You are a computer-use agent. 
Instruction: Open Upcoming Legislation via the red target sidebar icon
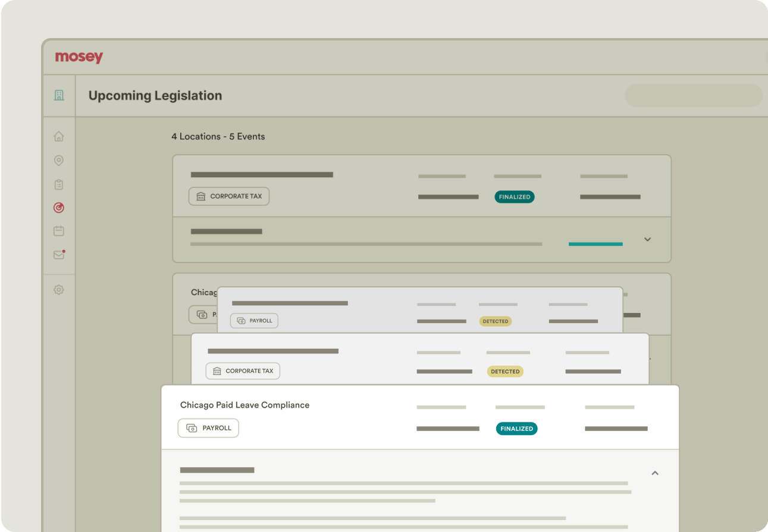[58, 208]
